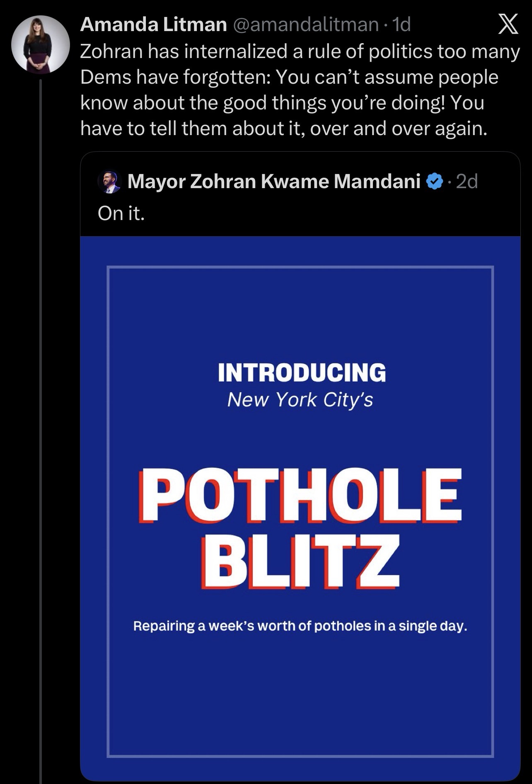Click the "Repairing a week's worth" caption

300,626
